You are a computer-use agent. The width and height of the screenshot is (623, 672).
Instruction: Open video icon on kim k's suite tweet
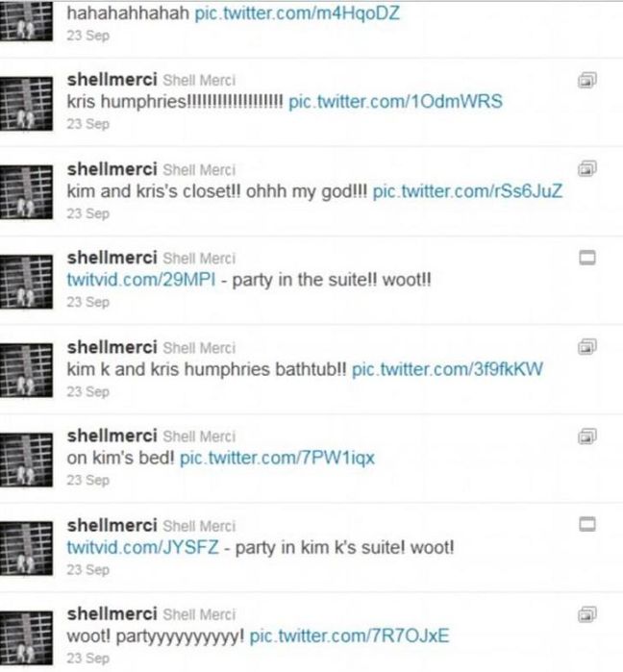point(587,524)
